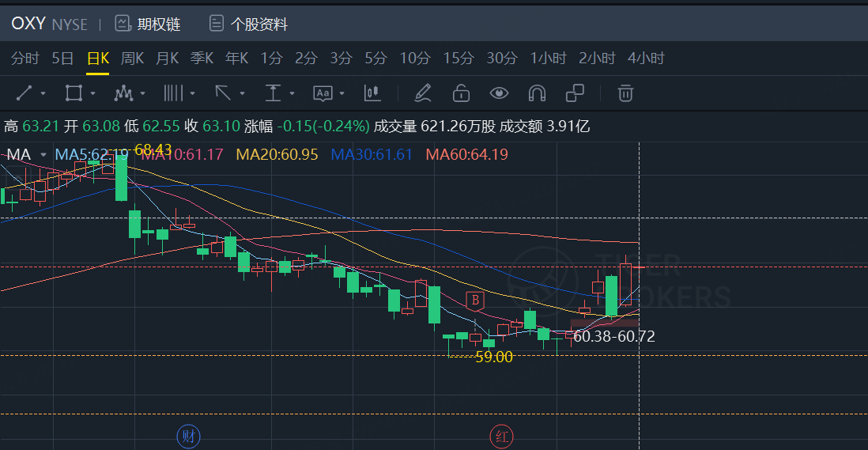Image resolution: width=868 pixels, height=450 pixels.
Task: Click the 涨幅 -0.15(-0.24%) change value
Action: coord(307,127)
